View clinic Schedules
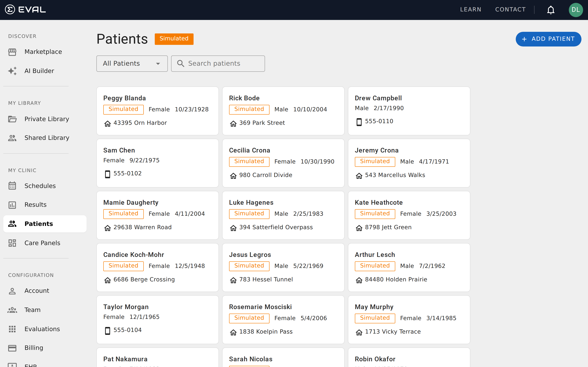Image resolution: width=588 pixels, height=367 pixels. pyautogui.click(x=40, y=186)
